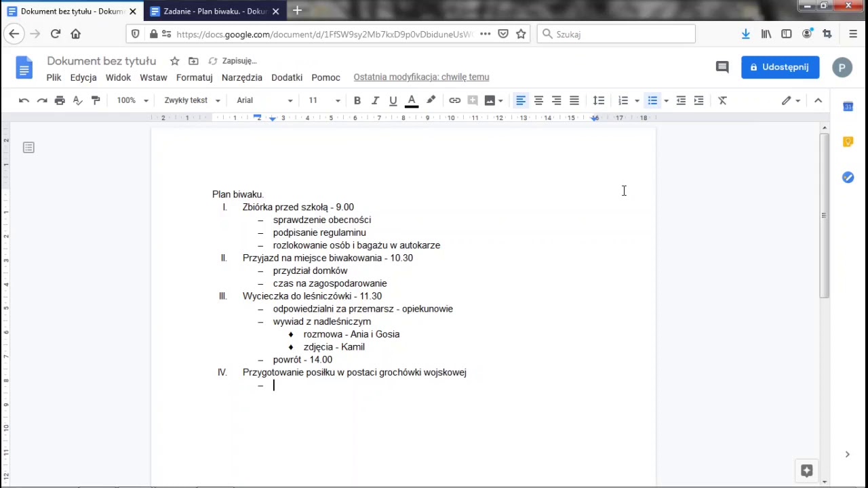Toggle bulleted list button

pos(652,100)
